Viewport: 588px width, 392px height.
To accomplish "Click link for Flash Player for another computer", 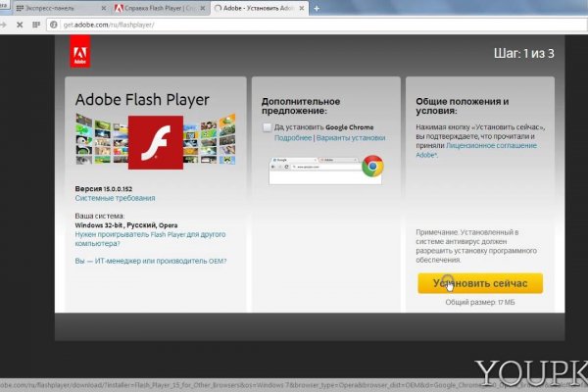I will [x=149, y=238].
